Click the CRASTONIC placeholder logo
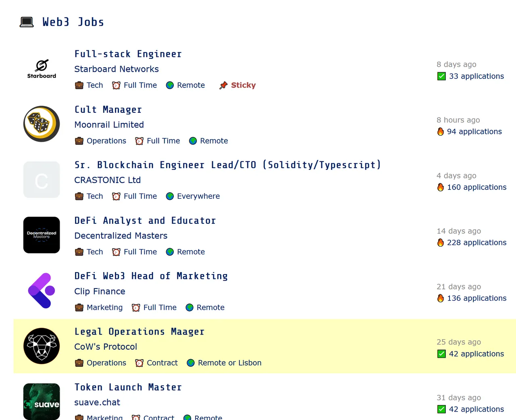The width and height of the screenshot is (516, 420). pyautogui.click(x=42, y=180)
